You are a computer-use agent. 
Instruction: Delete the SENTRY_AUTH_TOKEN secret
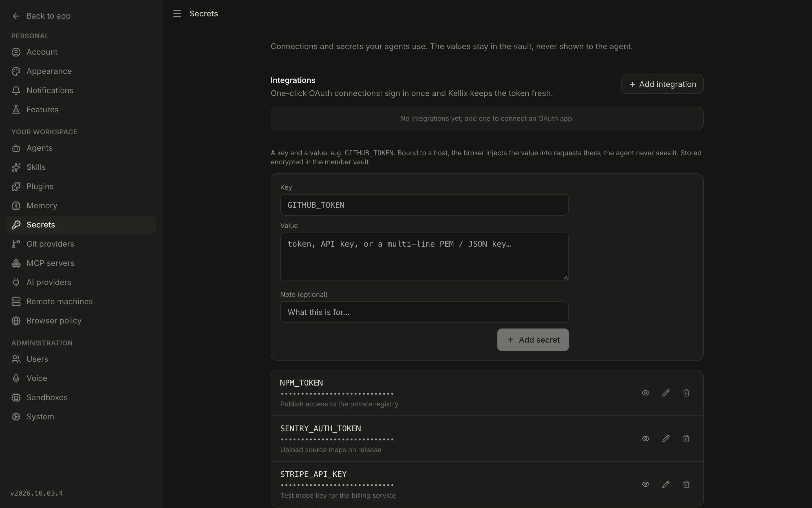coord(686,439)
